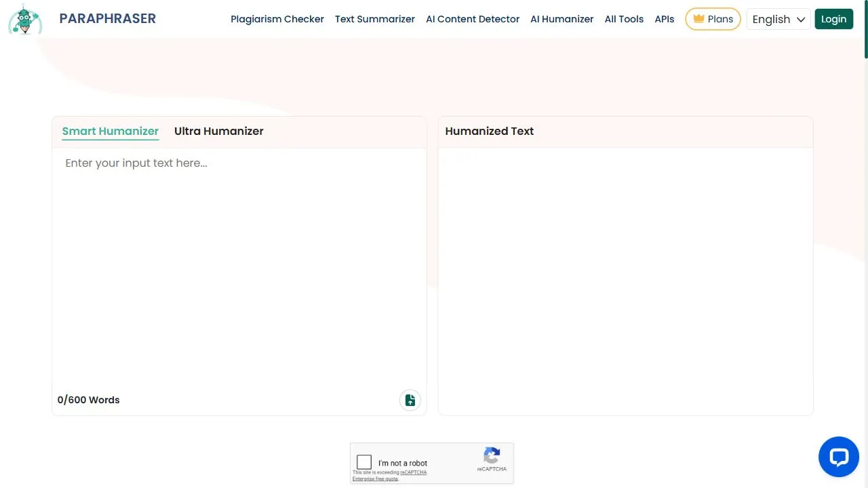Click the Plans button
Screen dimensions: 868x488
pos(713,19)
